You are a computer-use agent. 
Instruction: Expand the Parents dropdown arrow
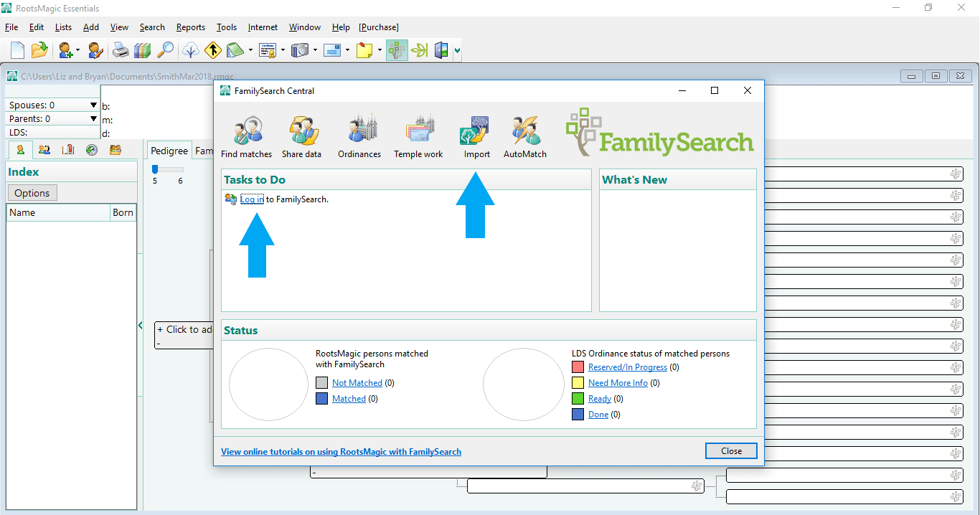(93, 118)
